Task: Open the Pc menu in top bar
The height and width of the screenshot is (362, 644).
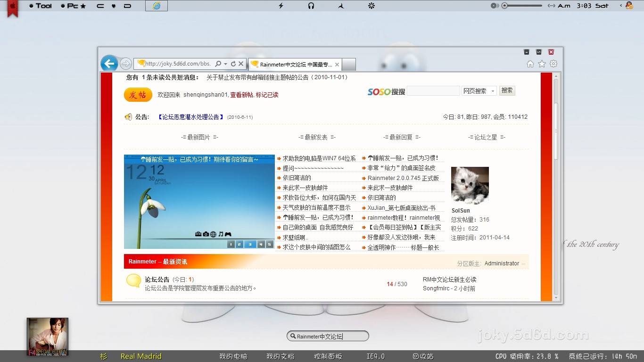Action: click(x=74, y=6)
